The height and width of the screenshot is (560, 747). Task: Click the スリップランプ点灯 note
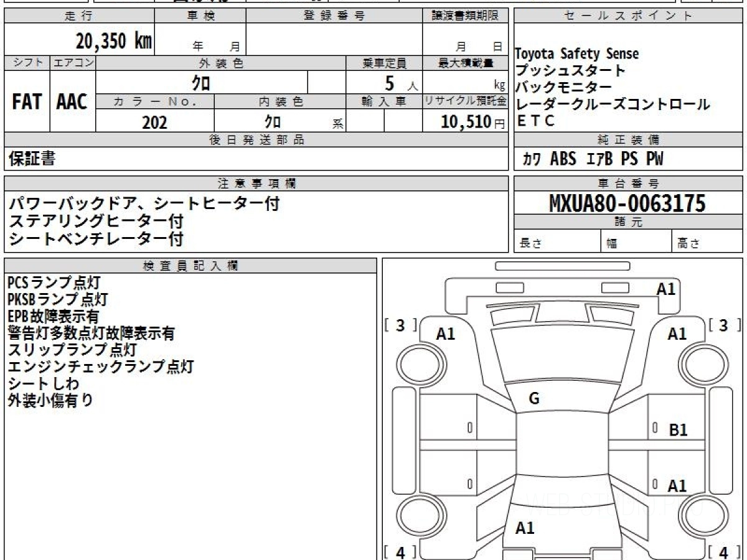tap(72, 350)
